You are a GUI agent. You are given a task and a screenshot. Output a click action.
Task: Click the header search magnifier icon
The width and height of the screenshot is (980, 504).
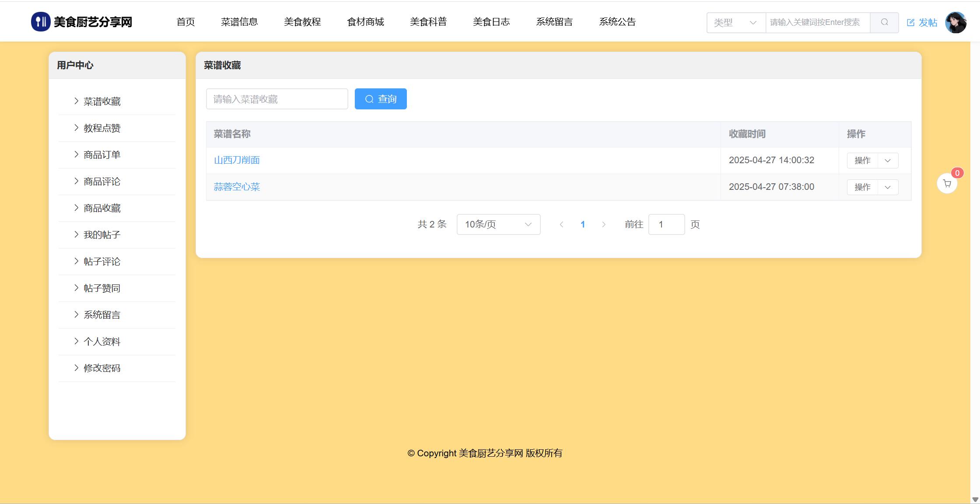(884, 22)
